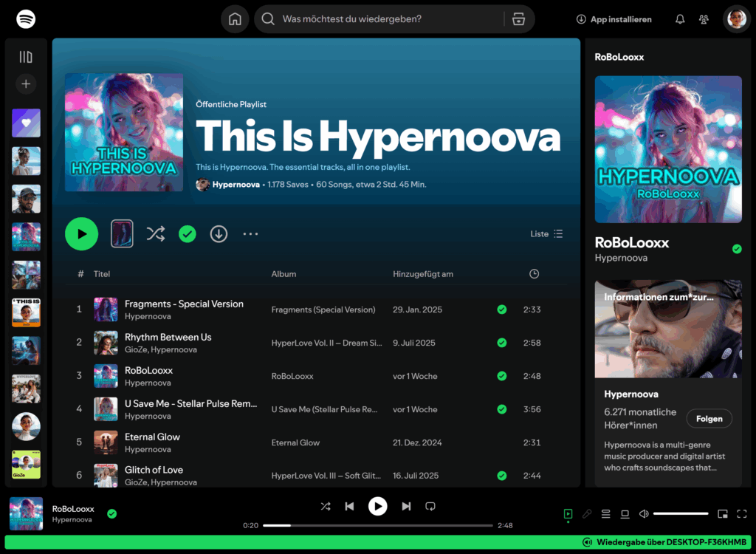Click the '21. Dez. 2024' date cell
Screen dimensions: 756x554
[417, 442]
